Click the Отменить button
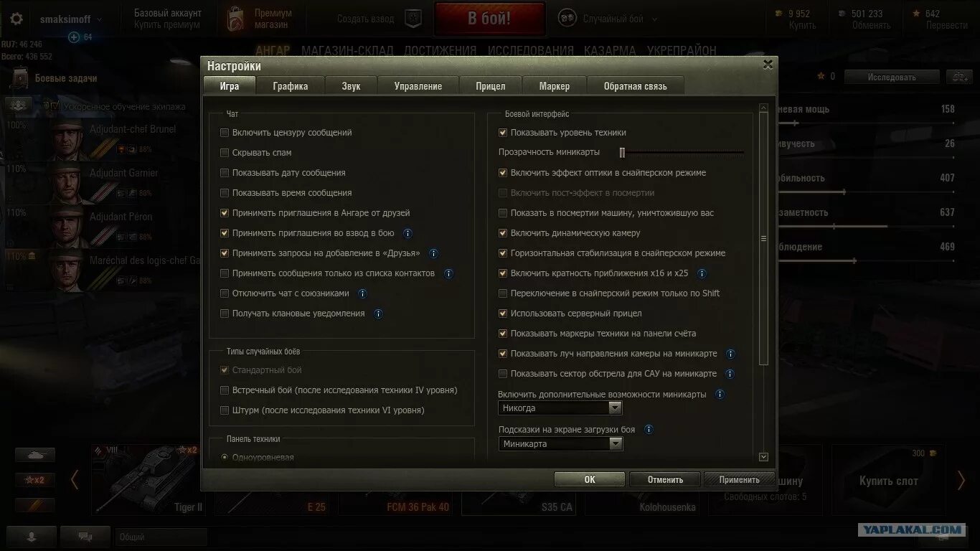The height and width of the screenshot is (551, 980). (x=665, y=479)
